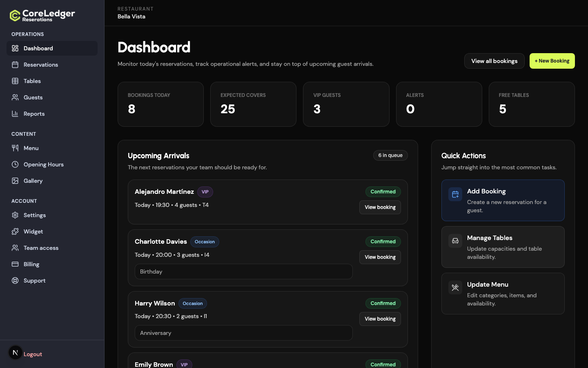588x368 pixels.
Task: Log out using the Logout link
Action: pyautogui.click(x=33, y=354)
